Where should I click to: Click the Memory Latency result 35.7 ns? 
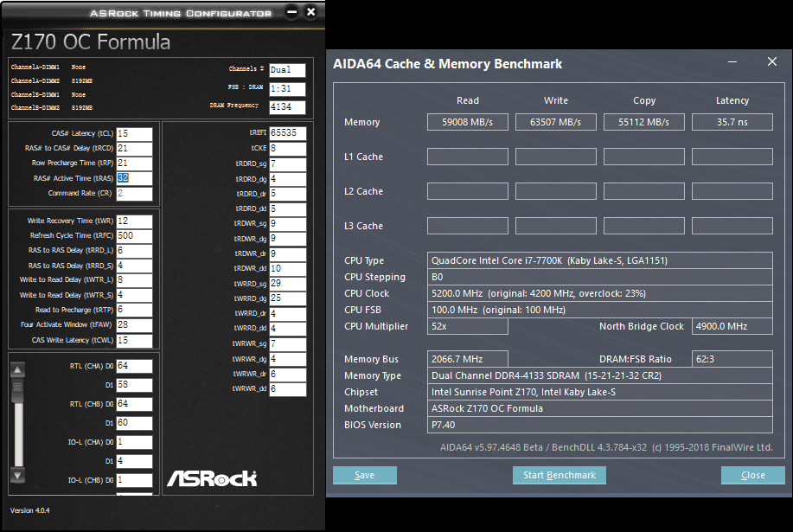(732, 122)
